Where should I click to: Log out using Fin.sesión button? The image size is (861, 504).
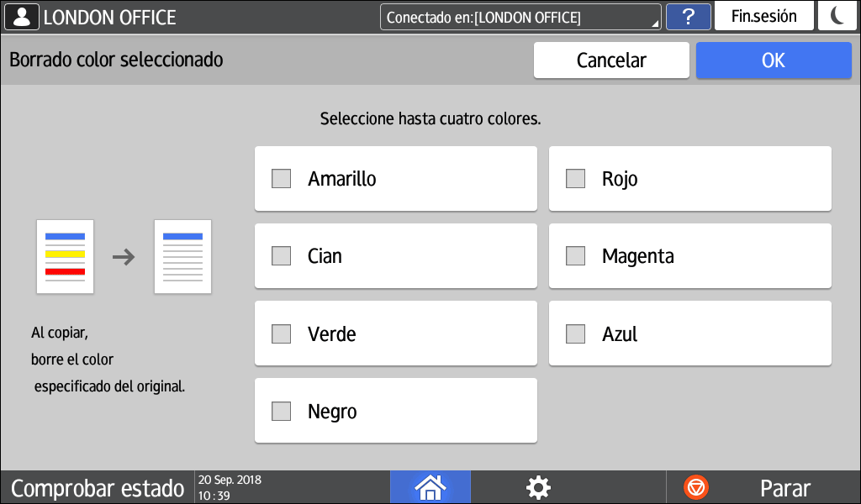pos(763,17)
